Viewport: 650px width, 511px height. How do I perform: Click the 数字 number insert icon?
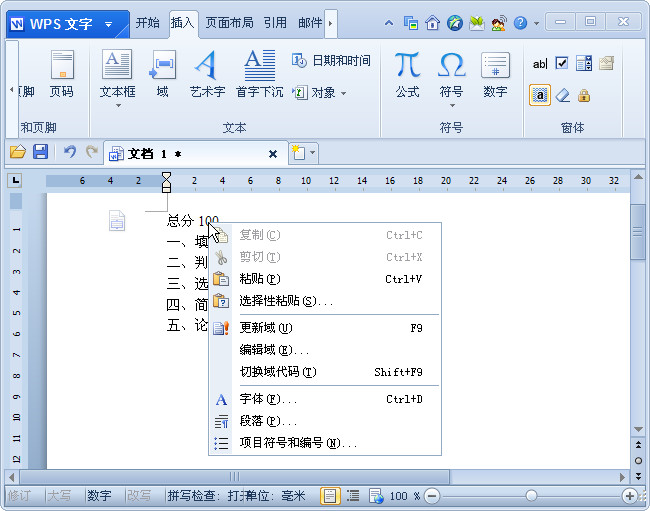point(495,73)
